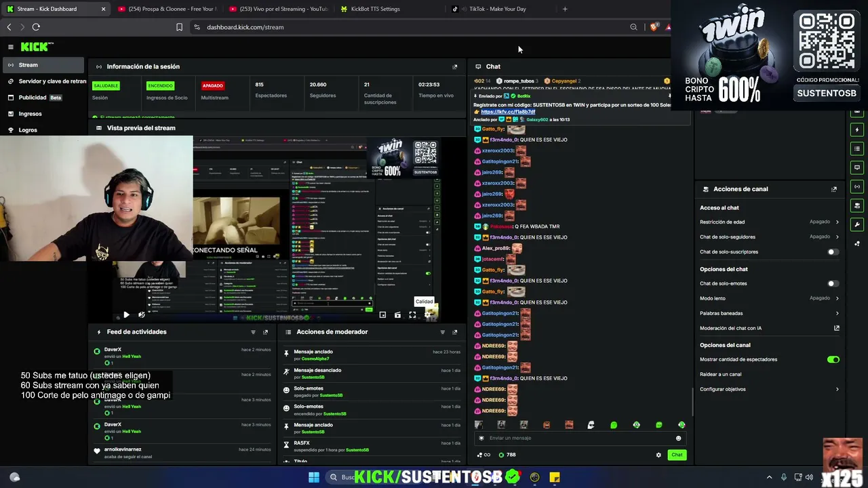Image resolution: width=868 pixels, height=488 pixels.
Task: Open Logros in the sidebar
Action: pyautogui.click(x=43, y=130)
